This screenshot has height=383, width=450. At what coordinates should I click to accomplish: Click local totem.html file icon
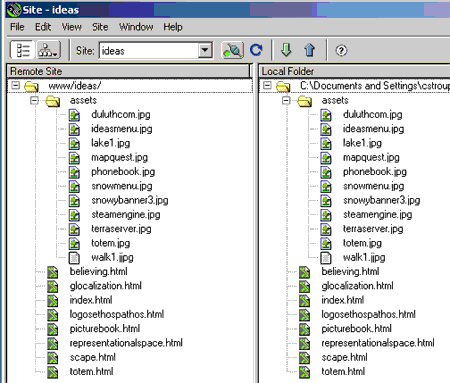point(304,372)
